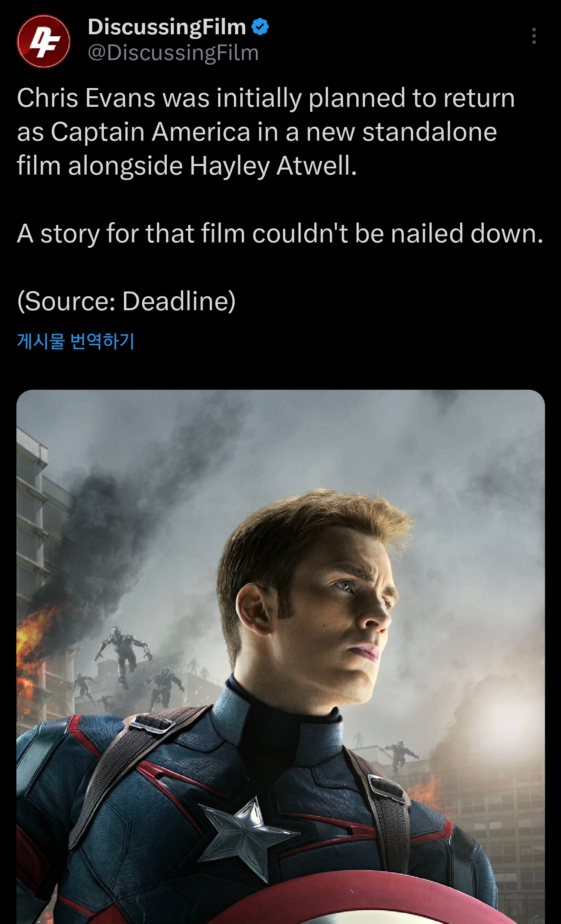Tap the blue verified badge
Viewport: 561px width, 924px height.
point(260,27)
